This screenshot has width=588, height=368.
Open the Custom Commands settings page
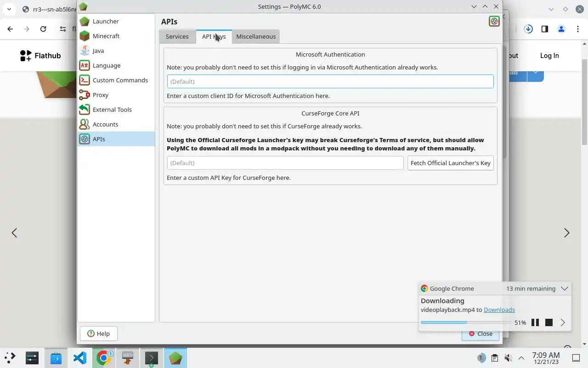tap(116, 80)
